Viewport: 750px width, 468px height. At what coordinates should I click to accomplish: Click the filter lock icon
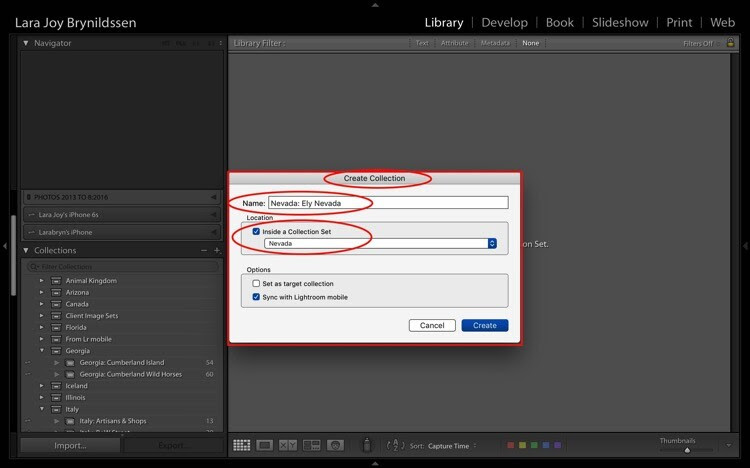pos(730,43)
